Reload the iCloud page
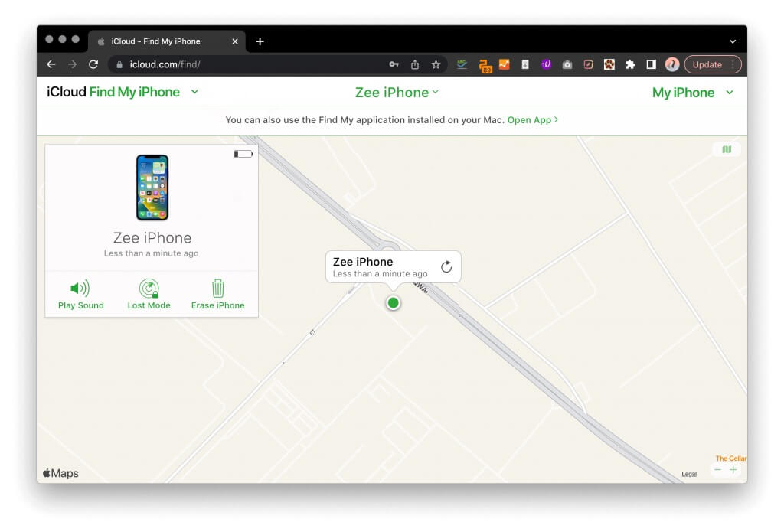The height and width of the screenshot is (532, 784). point(93,65)
